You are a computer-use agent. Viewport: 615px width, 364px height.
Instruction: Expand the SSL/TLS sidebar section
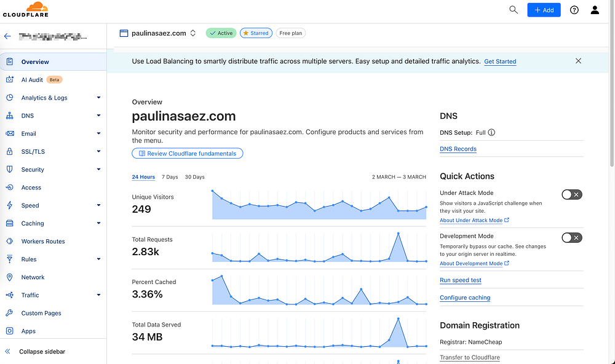pos(98,152)
